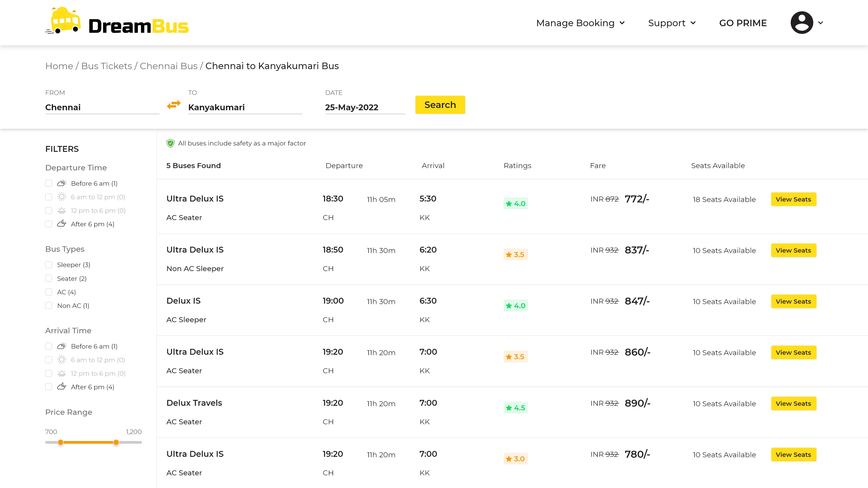Click moon icon beside departure After 6 pm
868x488 pixels.
62,224
